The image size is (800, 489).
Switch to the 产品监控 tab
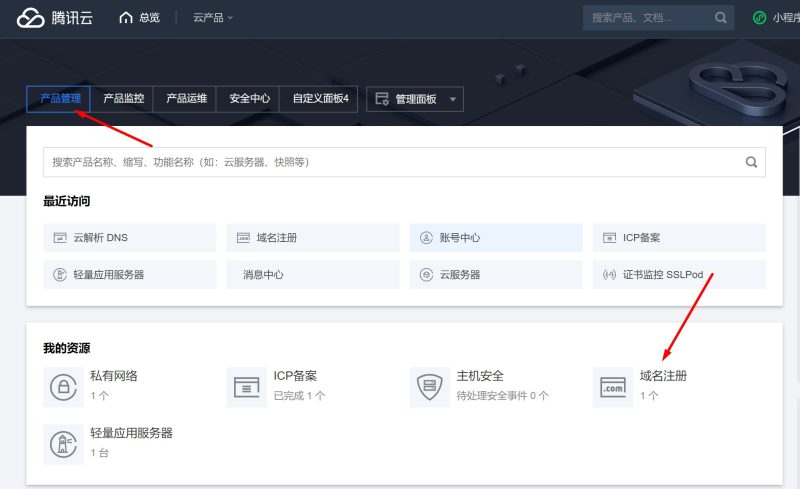[x=123, y=99]
